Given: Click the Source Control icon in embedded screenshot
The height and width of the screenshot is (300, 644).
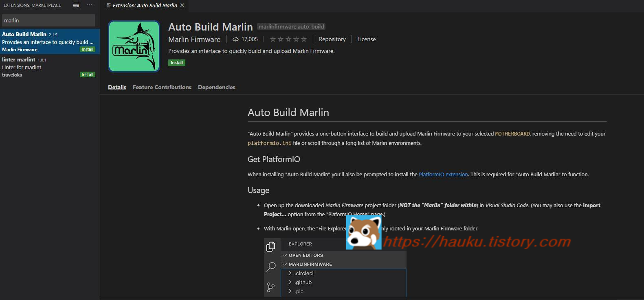Looking at the screenshot, I should tap(271, 287).
